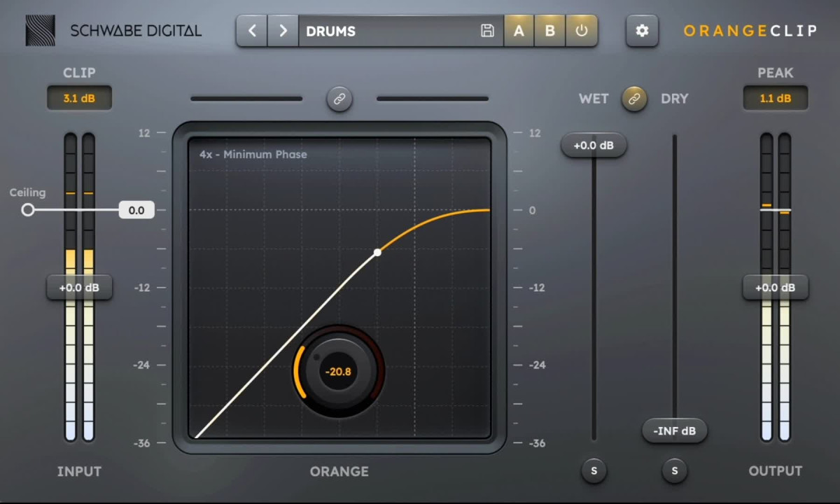Solo the Dry signal with S button
This screenshot has width=840, height=504.
pos(674,470)
